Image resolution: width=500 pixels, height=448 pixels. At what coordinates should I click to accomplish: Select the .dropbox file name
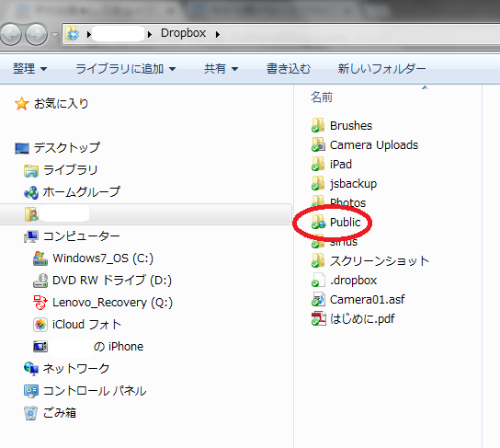pos(354,281)
